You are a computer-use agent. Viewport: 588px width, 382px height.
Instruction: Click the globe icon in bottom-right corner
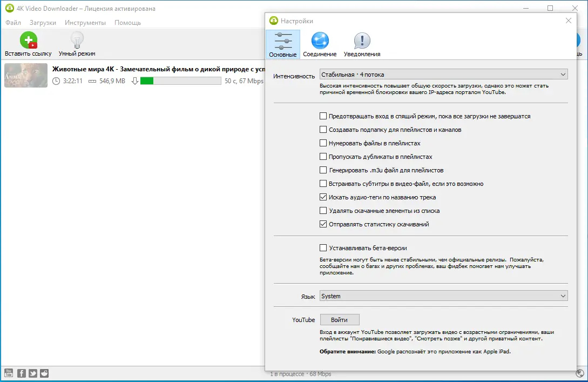click(x=580, y=373)
